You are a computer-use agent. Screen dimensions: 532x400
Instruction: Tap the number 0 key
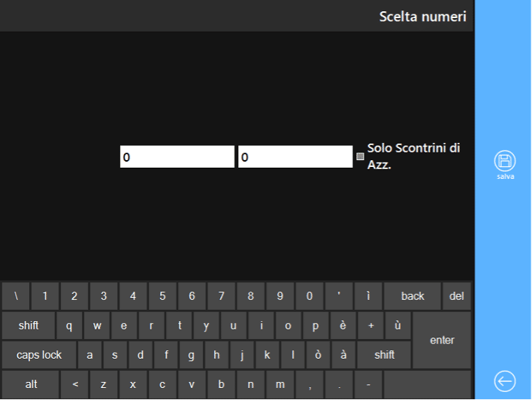pos(309,296)
